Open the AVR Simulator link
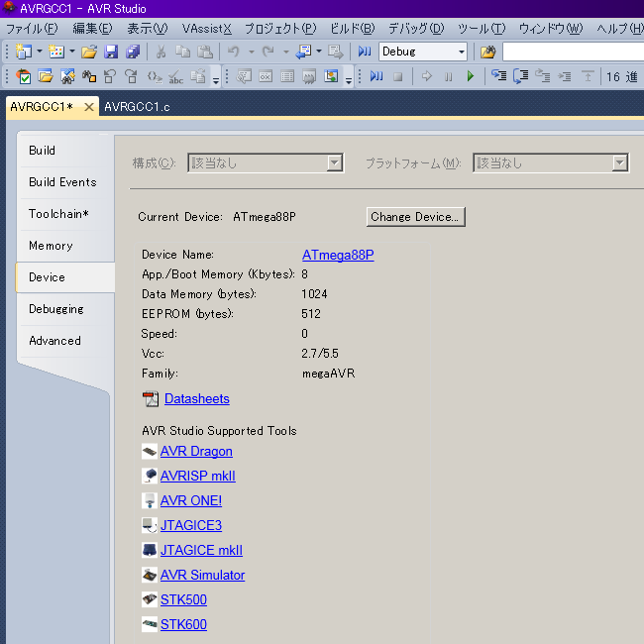This screenshot has height=644, width=644. click(x=202, y=575)
